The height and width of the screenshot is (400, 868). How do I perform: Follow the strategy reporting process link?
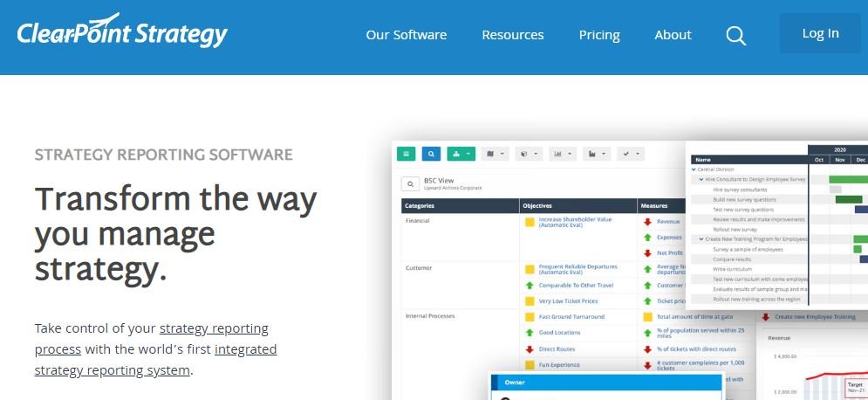tap(214, 328)
